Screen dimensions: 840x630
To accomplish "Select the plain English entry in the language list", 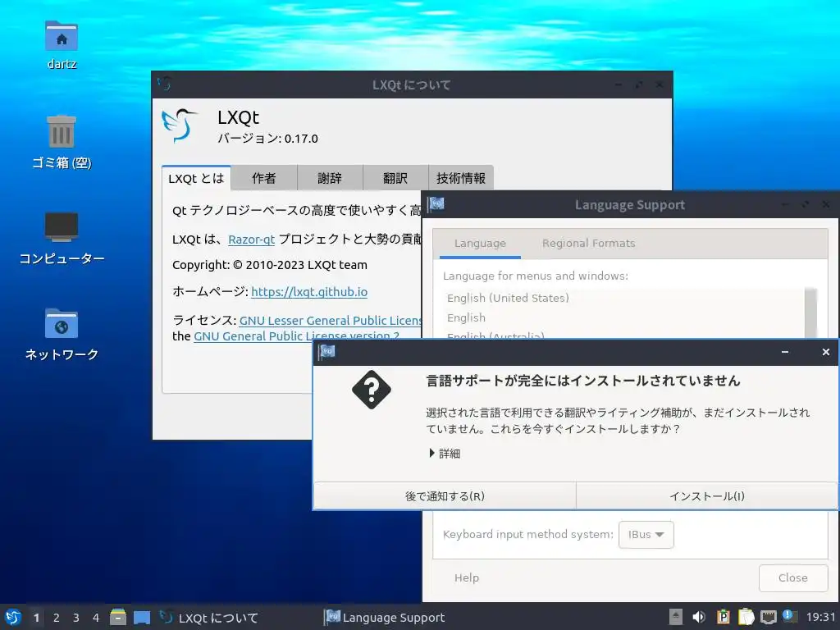I will tap(466, 317).
